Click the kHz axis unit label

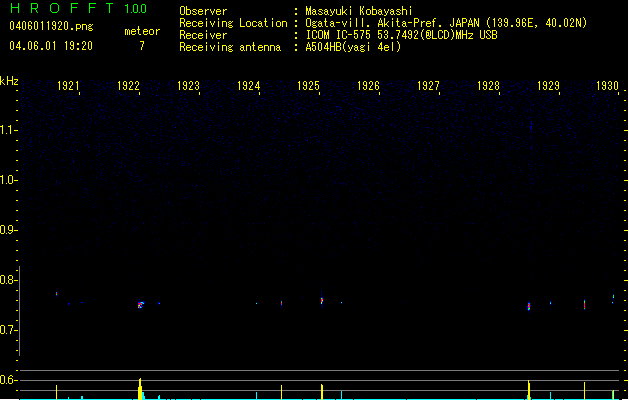coord(9,81)
